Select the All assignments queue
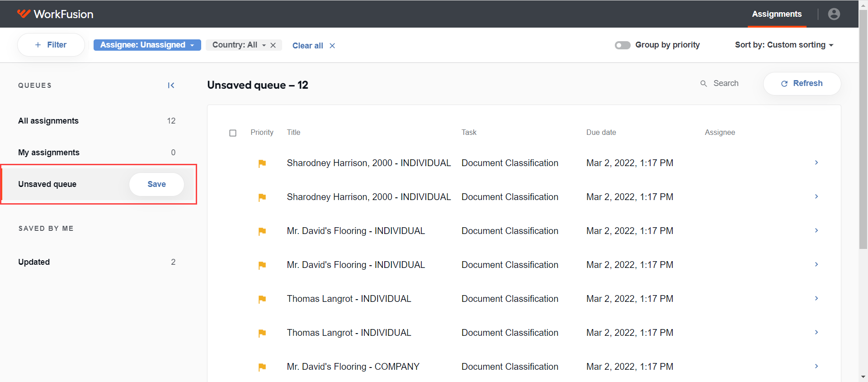868x382 pixels. point(97,121)
